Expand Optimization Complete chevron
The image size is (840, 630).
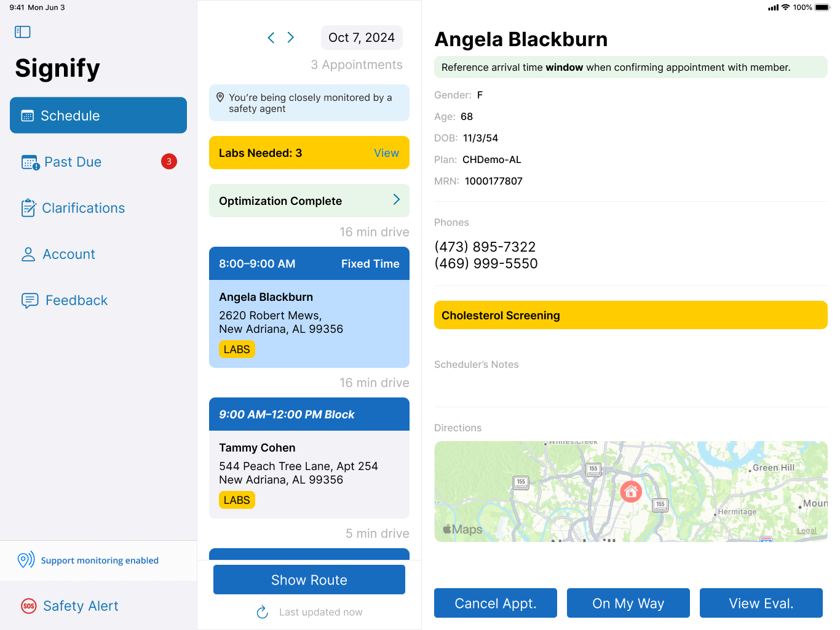point(397,200)
